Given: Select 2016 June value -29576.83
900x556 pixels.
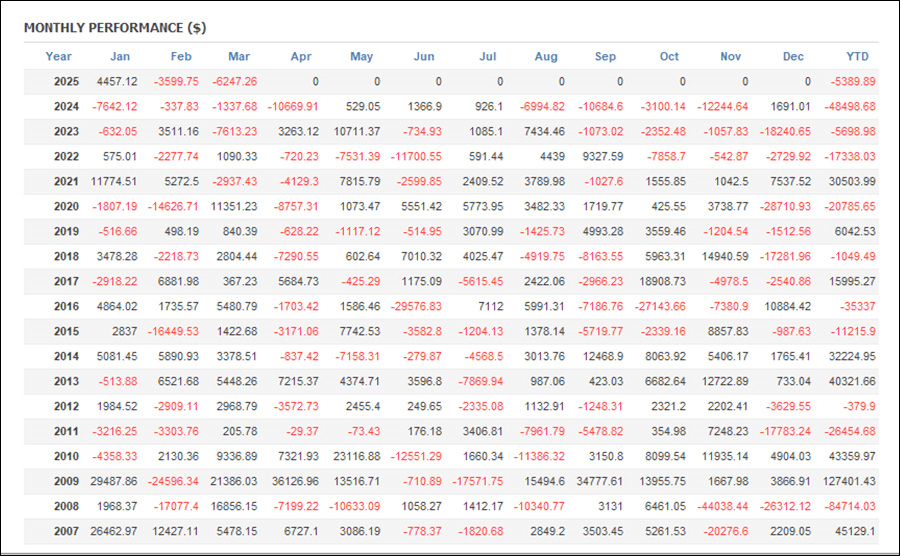Looking at the screenshot, I should [x=416, y=306].
